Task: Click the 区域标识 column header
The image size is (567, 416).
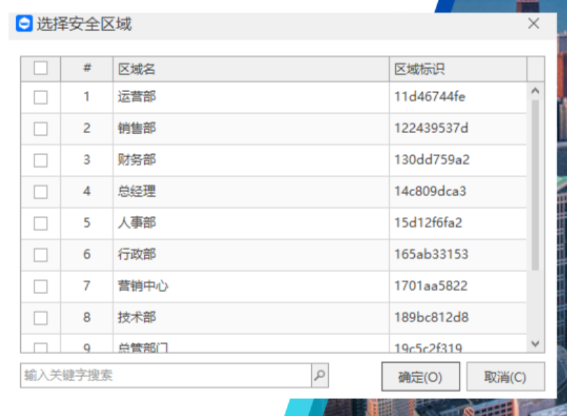Action: click(x=458, y=69)
